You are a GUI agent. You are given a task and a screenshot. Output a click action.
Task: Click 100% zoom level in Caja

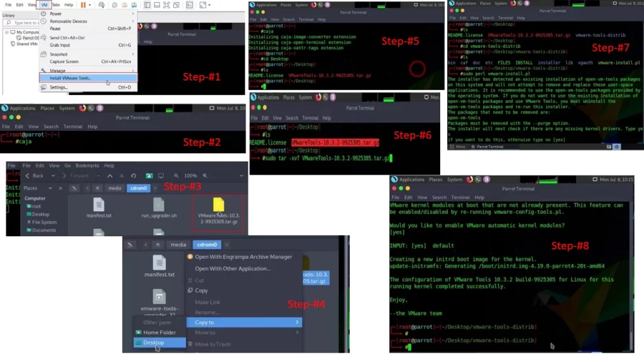pos(190,176)
